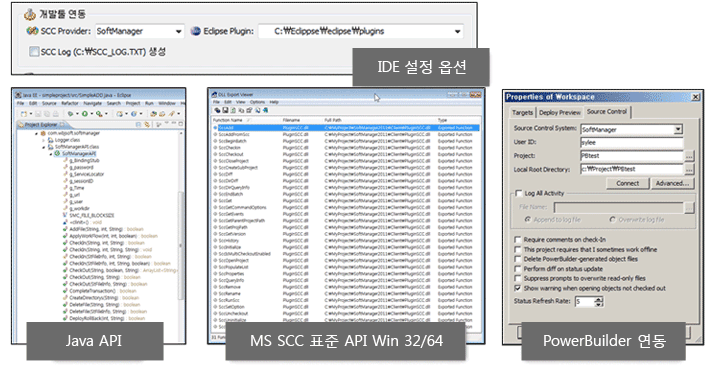
Task: Click last toolbar icon in DLL Export Viewer
Action: coord(265,110)
